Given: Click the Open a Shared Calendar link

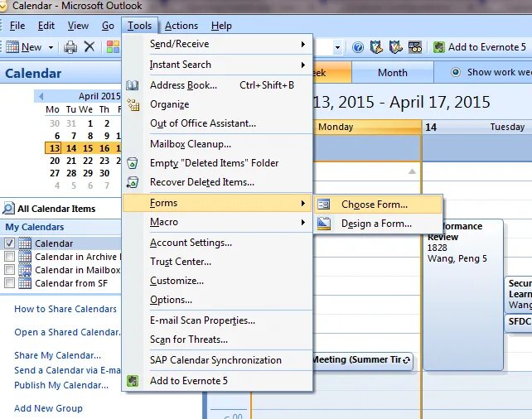Looking at the screenshot, I should pos(67,332).
